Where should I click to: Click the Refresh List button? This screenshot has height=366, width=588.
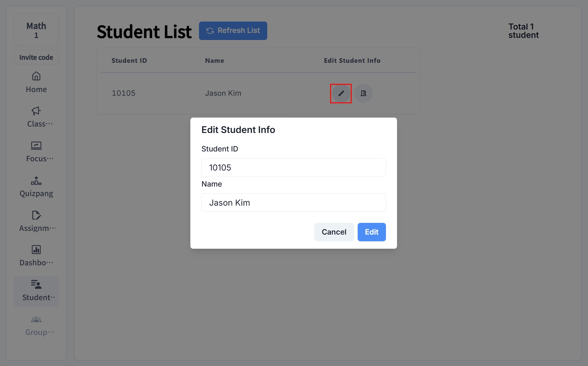233,31
